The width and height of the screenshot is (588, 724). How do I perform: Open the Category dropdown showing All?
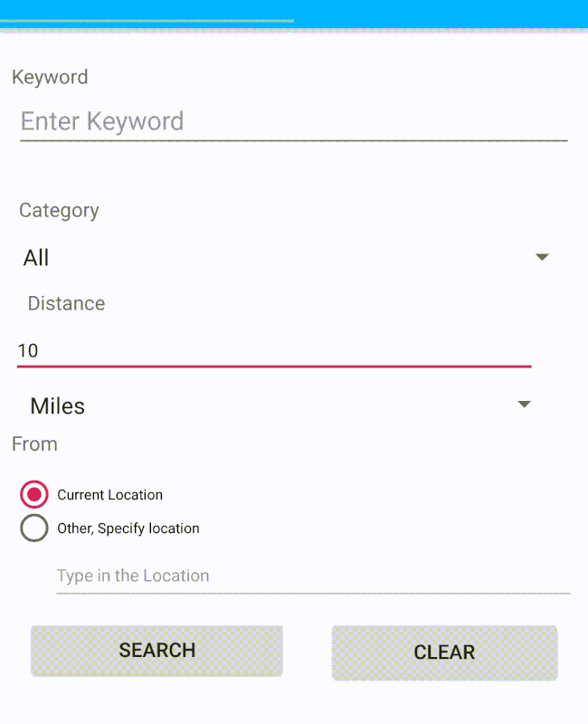tap(271, 258)
